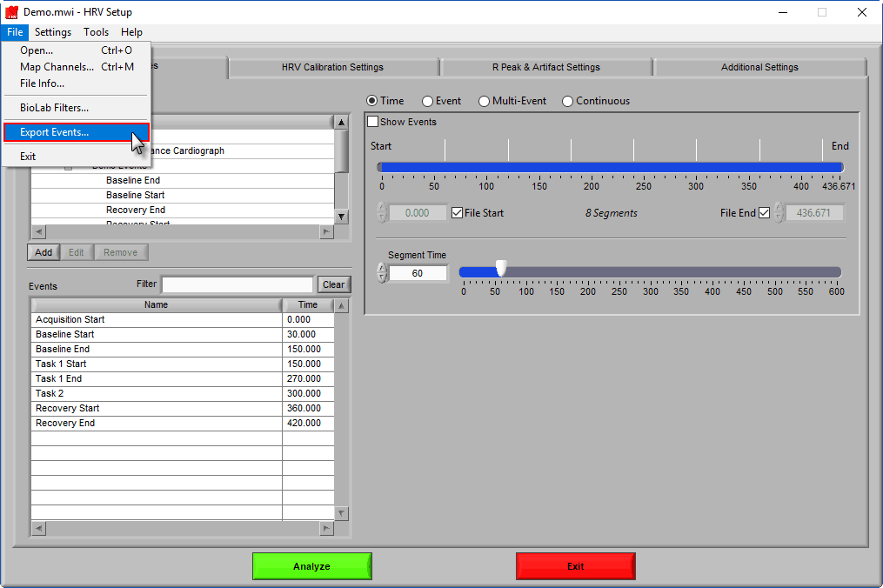Click the HRV Setup application icon
This screenshot has height=588, width=883.
click(x=10, y=11)
